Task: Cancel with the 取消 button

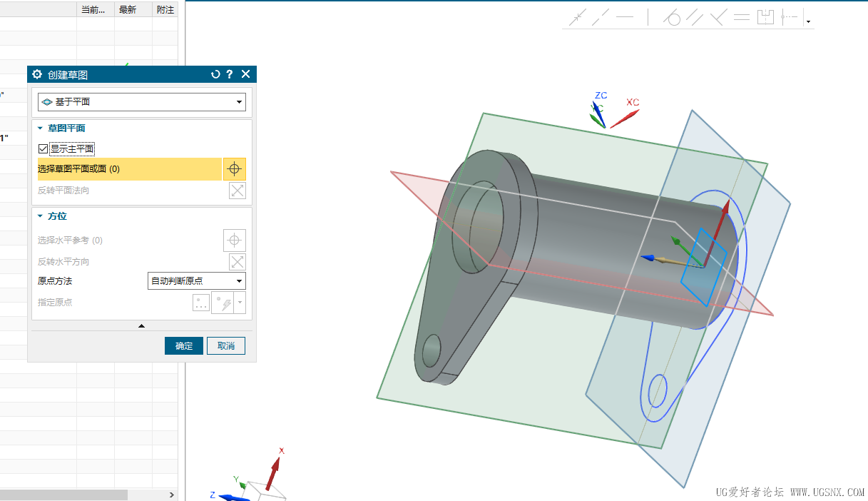Action: [226, 345]
